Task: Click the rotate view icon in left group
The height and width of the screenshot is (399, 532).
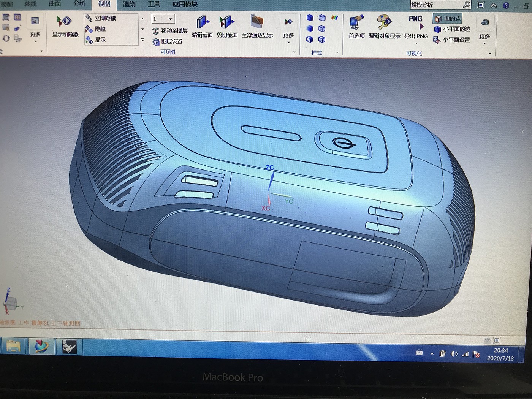Action: tap(6, 39)
